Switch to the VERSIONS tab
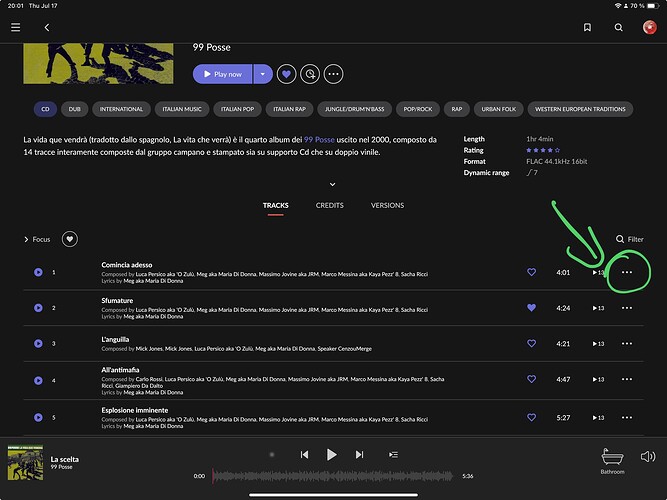 pos(388,206)
